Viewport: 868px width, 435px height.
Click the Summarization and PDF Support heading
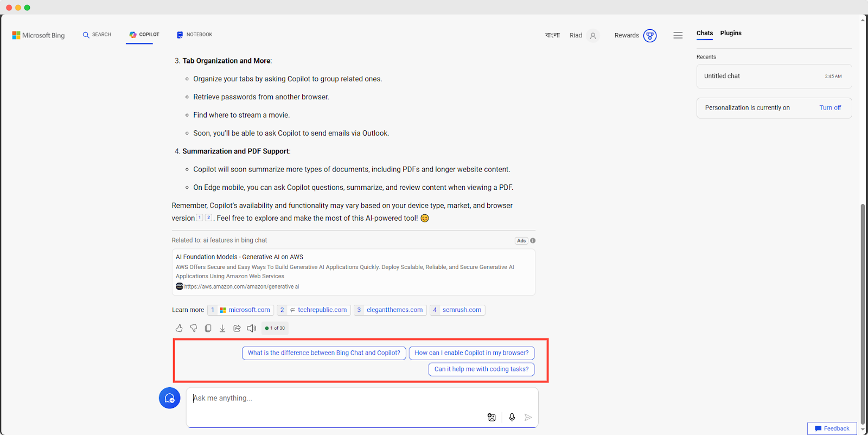236,151
